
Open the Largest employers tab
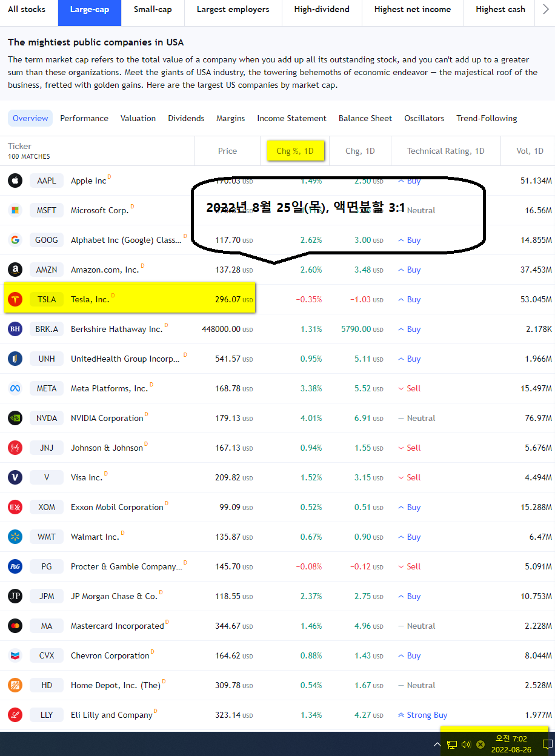click(233, 10)
